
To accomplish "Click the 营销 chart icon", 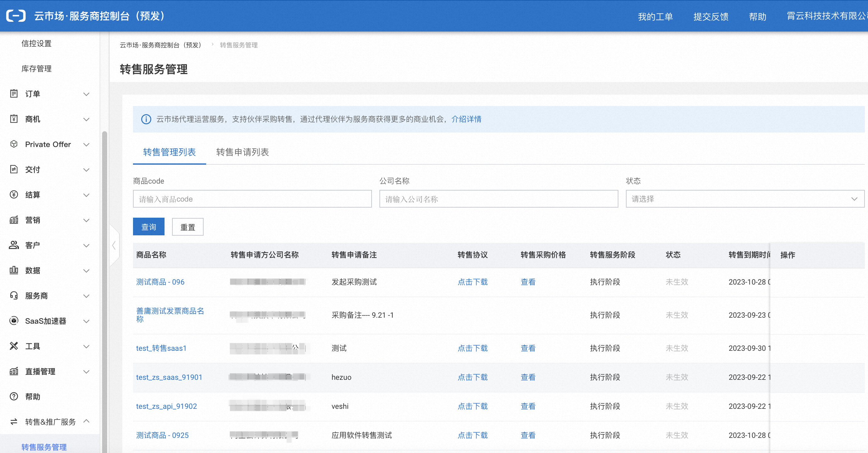I will click(x=14, y=220).
